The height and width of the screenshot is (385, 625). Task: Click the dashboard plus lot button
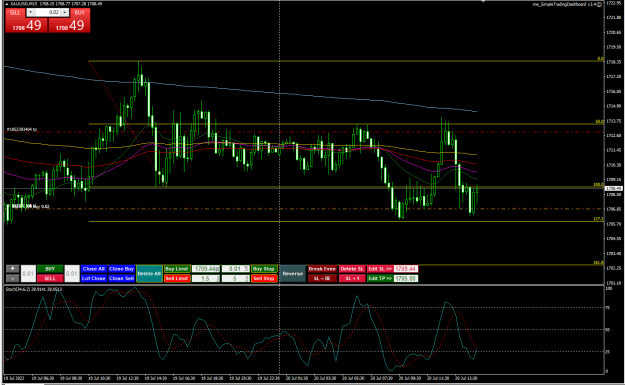pyautogui.click(x=12, y=269)
